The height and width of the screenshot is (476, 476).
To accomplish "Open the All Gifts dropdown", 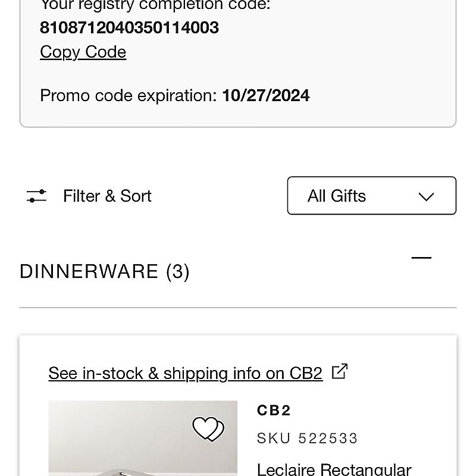I will click(x=371, y=196).
